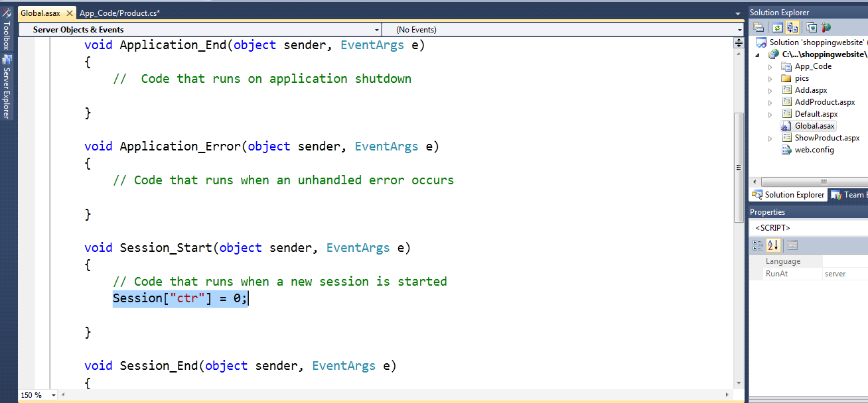Screen dimensions: 868x403
Task: Click the Property Pages icon
Action: tap(792, 245)
